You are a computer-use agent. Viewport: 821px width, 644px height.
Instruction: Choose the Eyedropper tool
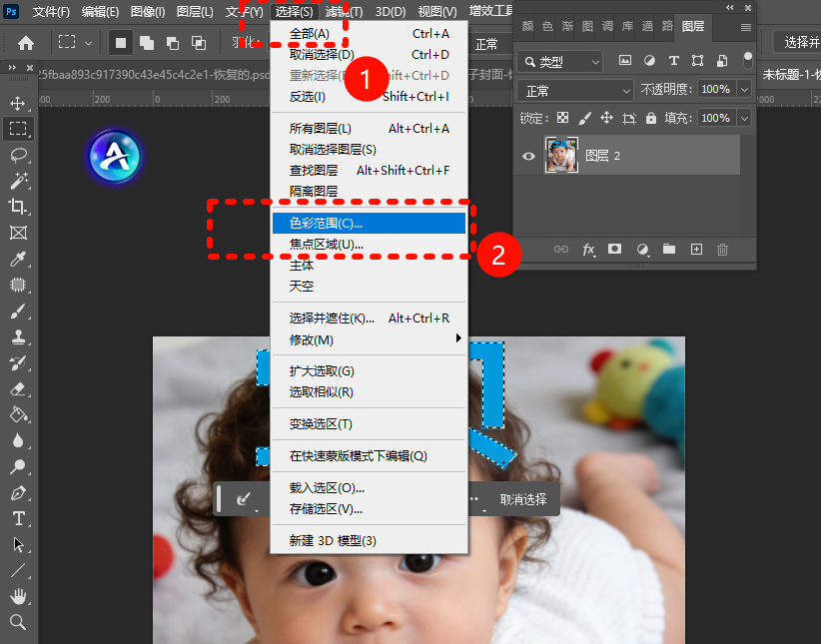18,259
